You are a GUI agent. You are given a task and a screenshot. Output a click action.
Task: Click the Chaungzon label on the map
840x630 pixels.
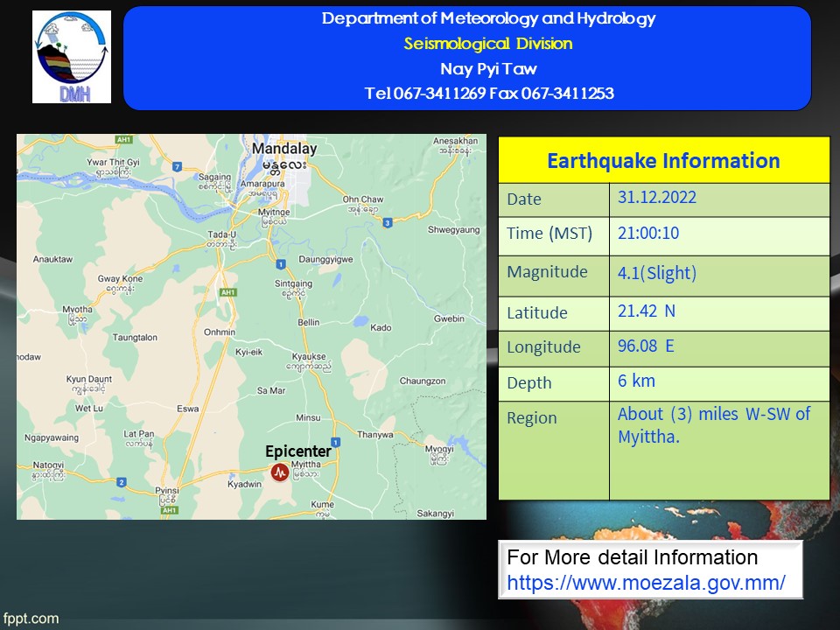click(423, 381)
